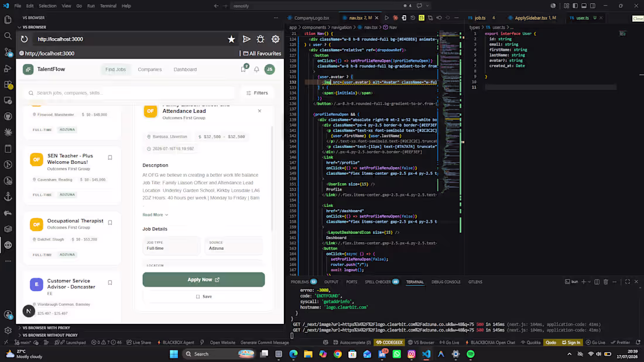Split the terminal panel
644x362 pixels.
597,282
